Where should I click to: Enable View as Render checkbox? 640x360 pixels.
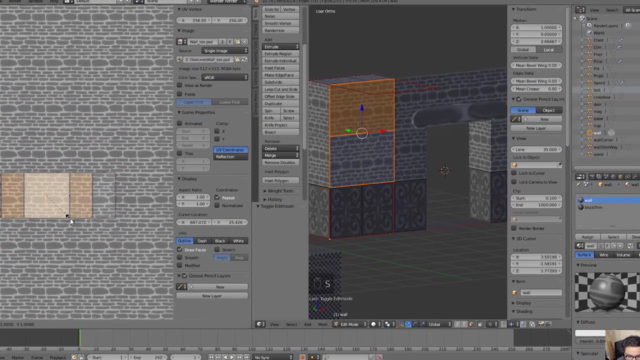point(180,85)
